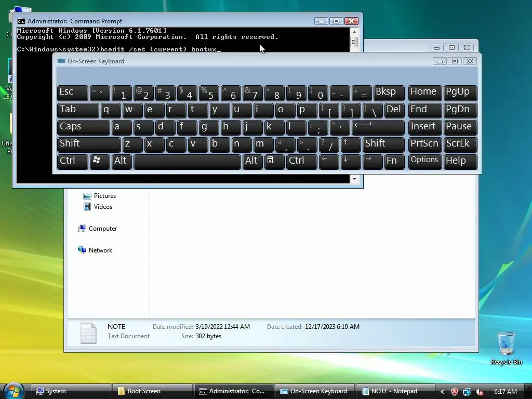Viewport: 532px width, 399px height.
Task: Toggle the ScrLk key
Action: [x=460, y=144]
